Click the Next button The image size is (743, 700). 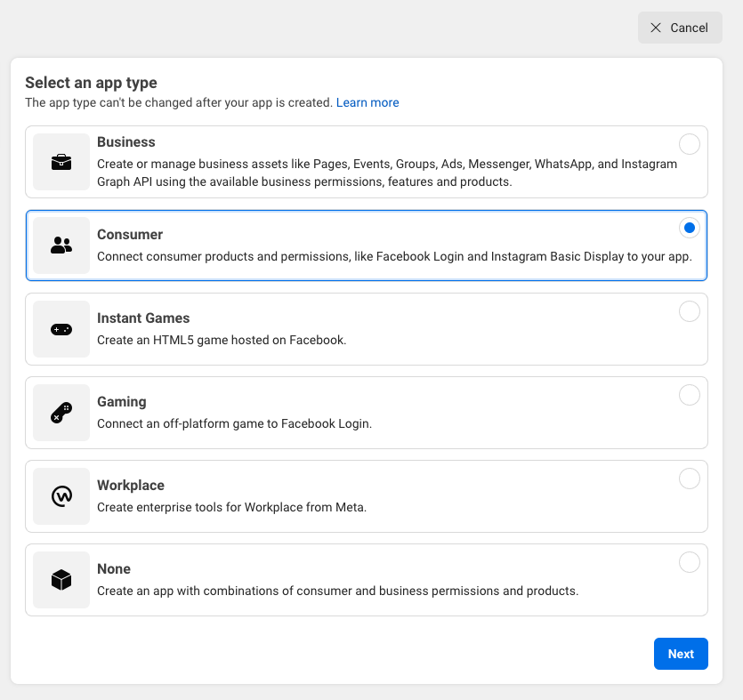pyautogui.click(x=681, y=654)
